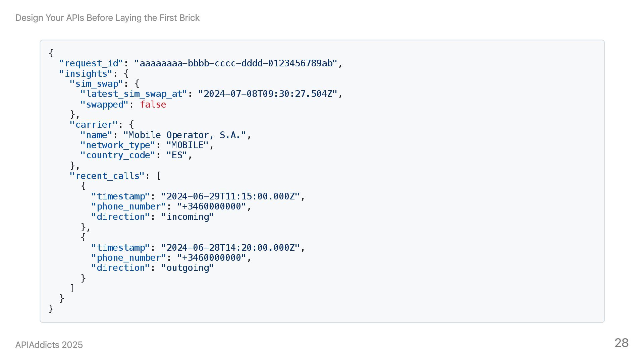Click the "Mobile Operator, S.A." value
Viewport: 644px width, 362px height.
(185, 135)
